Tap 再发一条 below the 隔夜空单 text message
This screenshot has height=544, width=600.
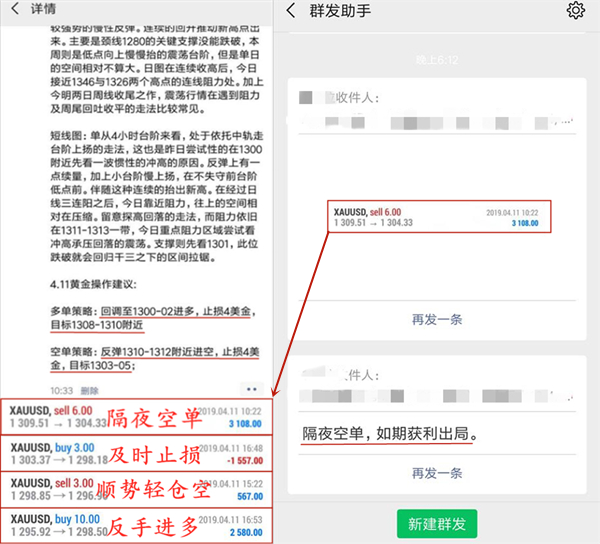437,472
